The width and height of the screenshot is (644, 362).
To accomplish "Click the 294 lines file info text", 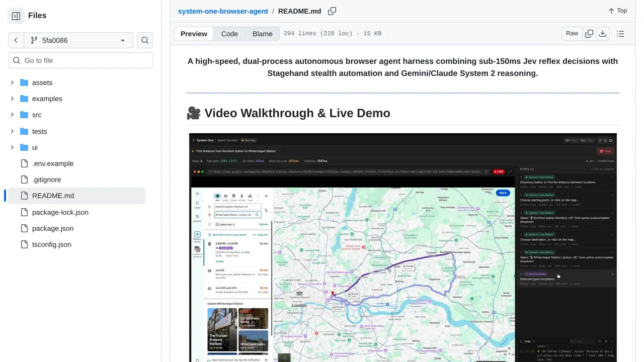I will pos(333,34).
